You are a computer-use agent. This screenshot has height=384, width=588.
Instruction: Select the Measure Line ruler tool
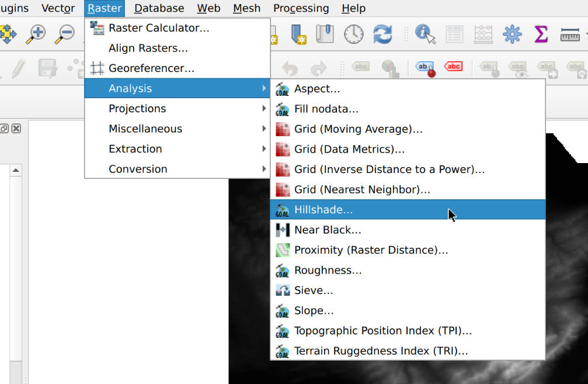(570, 34)
